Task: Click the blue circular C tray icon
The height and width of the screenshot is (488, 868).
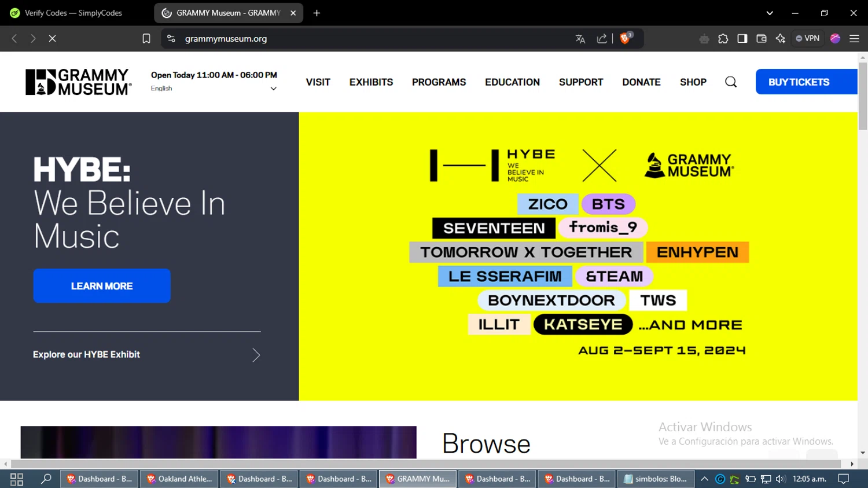Action: (x=720, y=479)
